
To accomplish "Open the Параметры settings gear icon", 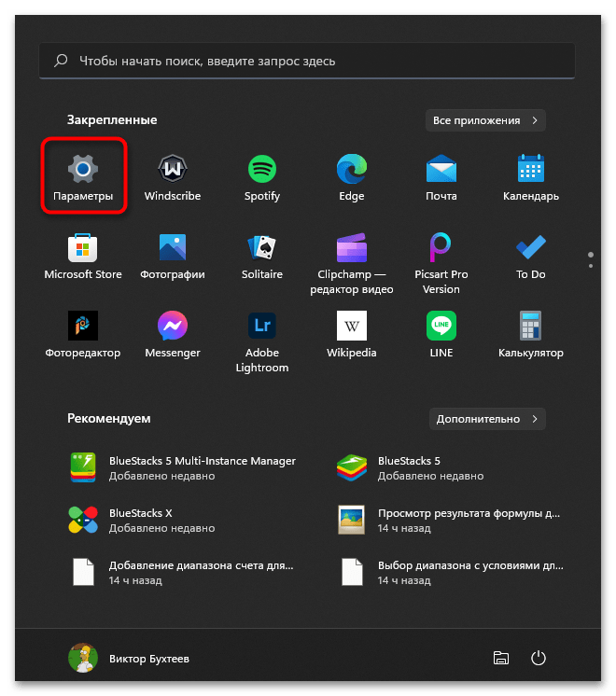I will point(83,169).
